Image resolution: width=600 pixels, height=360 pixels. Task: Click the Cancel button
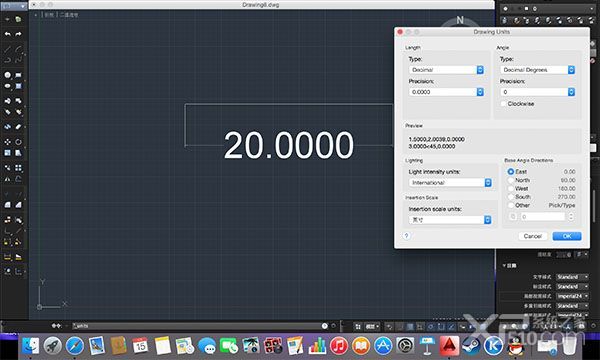point(533,236)
